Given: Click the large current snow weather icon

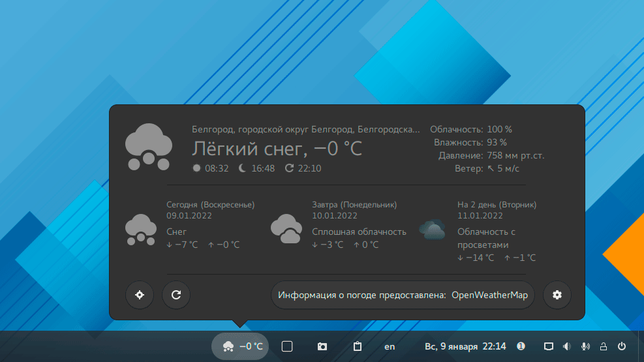Looking at the screenshot, I should pos(149,147).
